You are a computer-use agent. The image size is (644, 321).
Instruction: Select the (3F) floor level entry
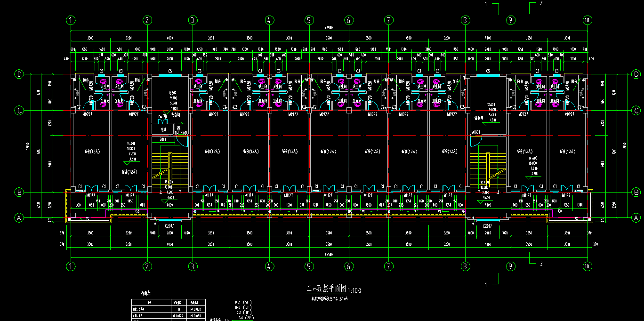tap(248, 312)
